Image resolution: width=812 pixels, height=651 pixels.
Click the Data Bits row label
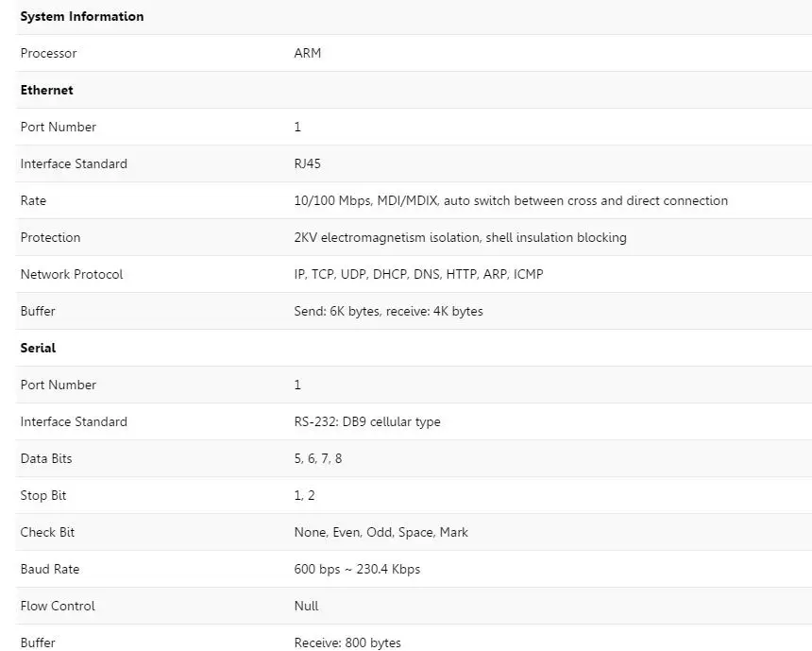coord(46,458)
